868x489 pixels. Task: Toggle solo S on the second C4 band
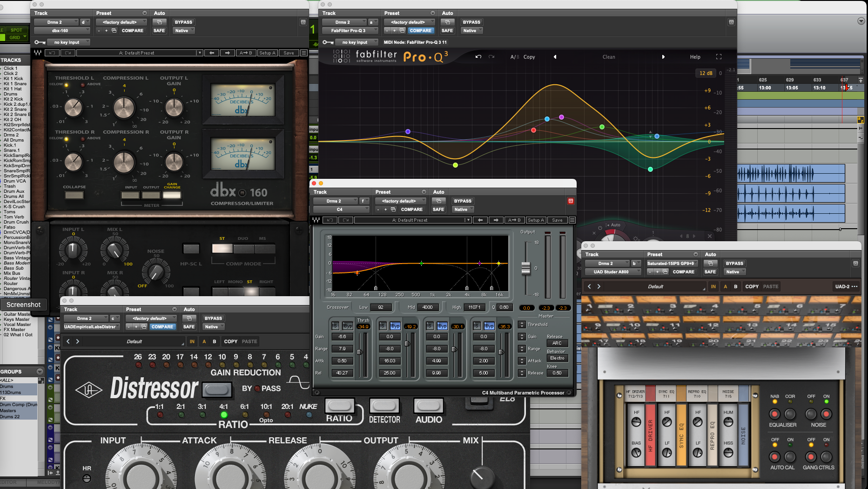383,326
